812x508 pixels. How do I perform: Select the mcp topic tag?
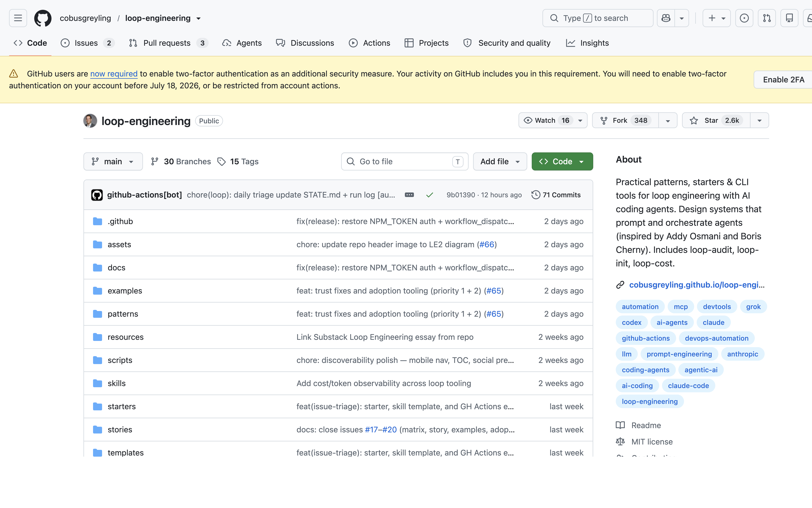680,307
